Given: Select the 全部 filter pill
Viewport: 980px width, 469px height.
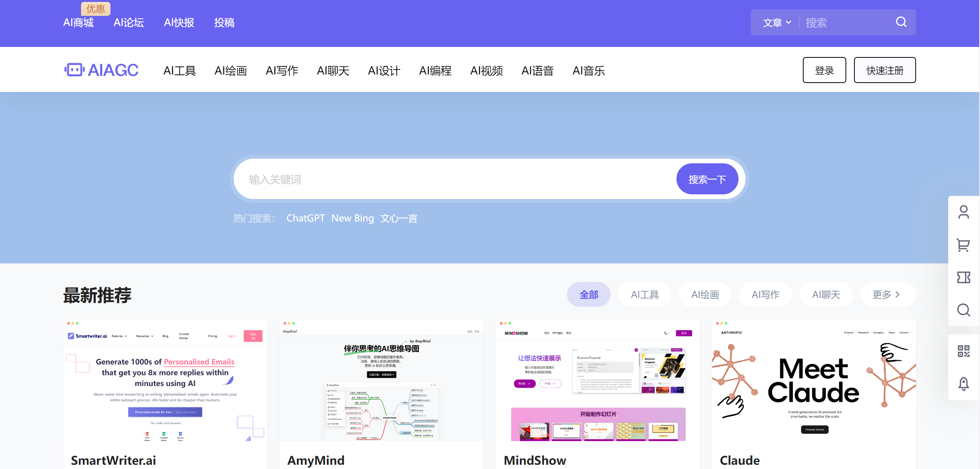Looking at the screenshot, I should pyautogui.click(x=588, y=294).
